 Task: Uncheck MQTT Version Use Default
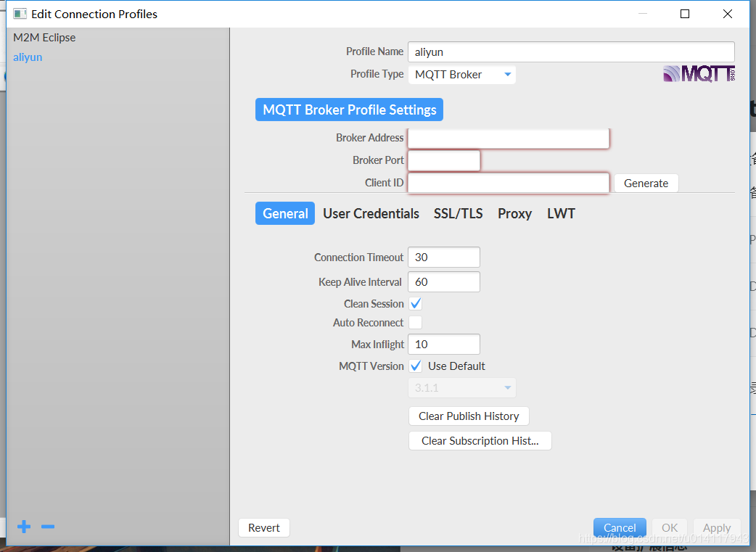point(416,366)
